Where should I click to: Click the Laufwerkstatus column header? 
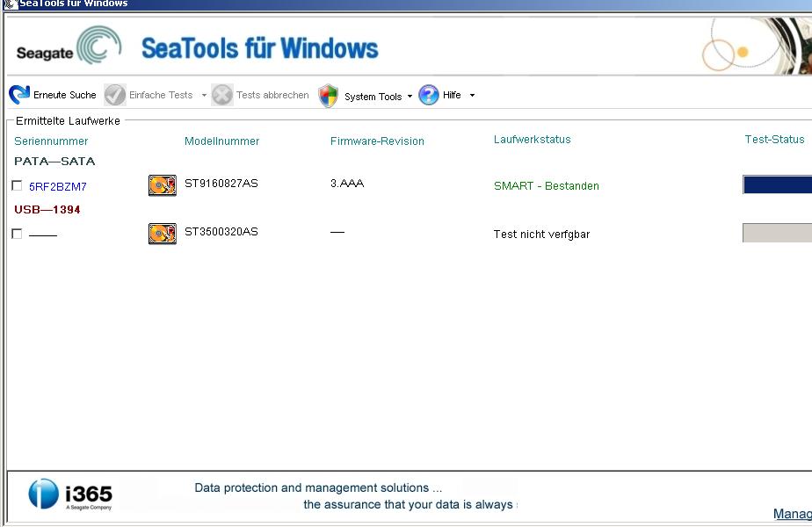532,140
